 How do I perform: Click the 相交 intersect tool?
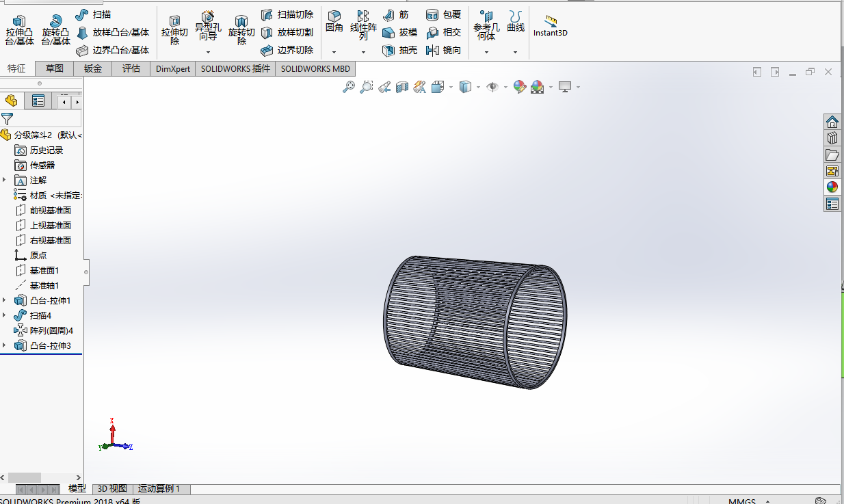click(443, 32)
